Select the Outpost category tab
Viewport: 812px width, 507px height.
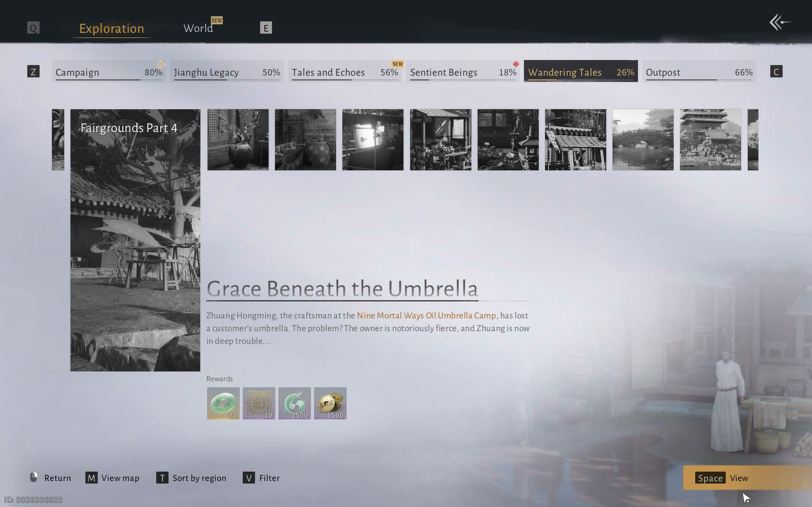tap(699, 72)
